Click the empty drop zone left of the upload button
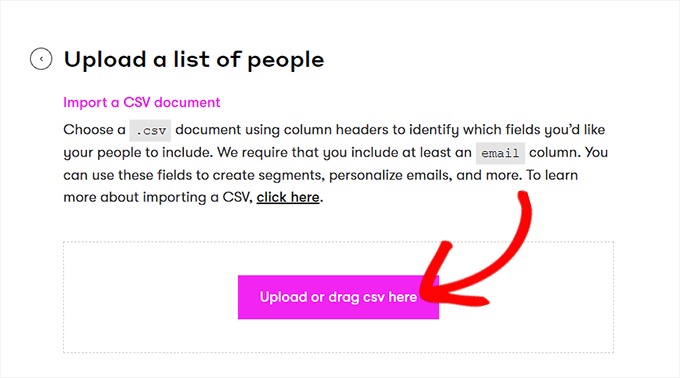 click(x=150, y=297)
